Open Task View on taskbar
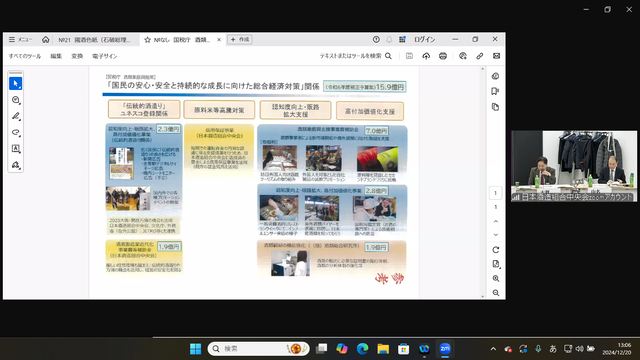This screenshot has height=360, width=640. (322, 349)
